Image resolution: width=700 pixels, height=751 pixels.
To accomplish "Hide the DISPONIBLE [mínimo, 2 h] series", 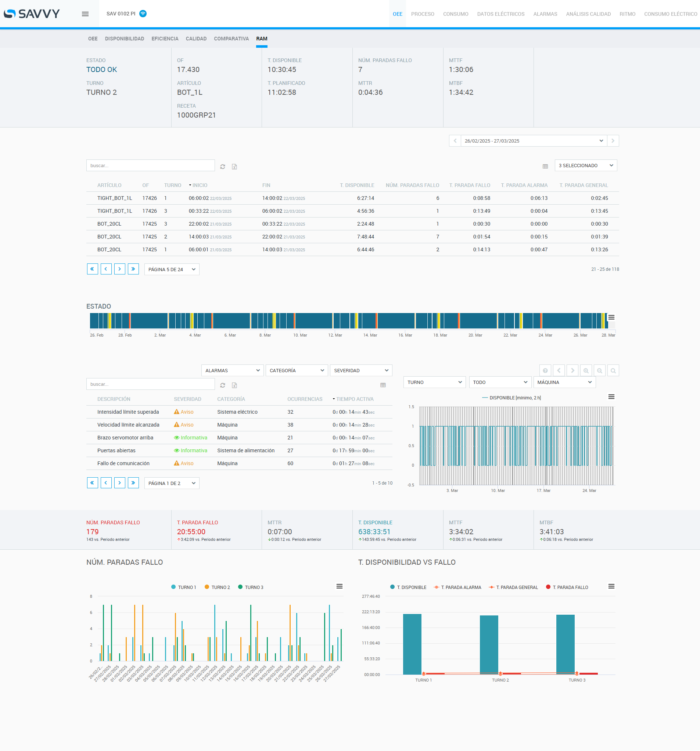I will click(514, 398).
